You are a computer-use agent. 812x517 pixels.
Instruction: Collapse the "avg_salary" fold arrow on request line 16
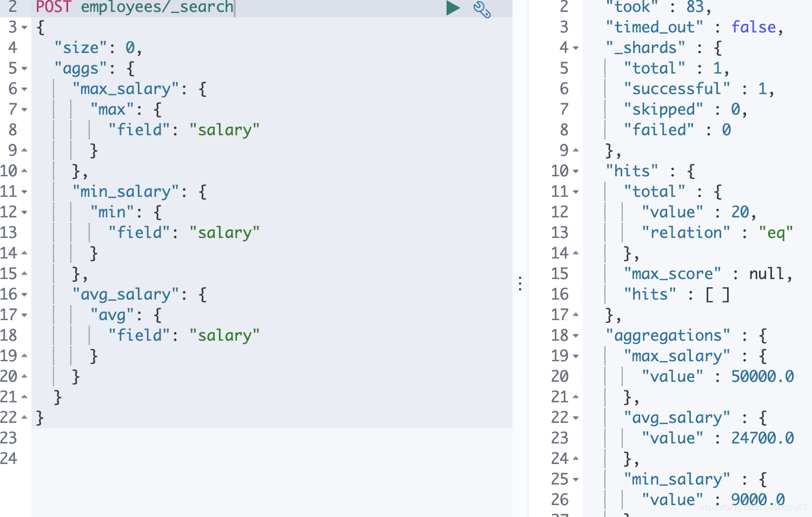click(25, 295)
